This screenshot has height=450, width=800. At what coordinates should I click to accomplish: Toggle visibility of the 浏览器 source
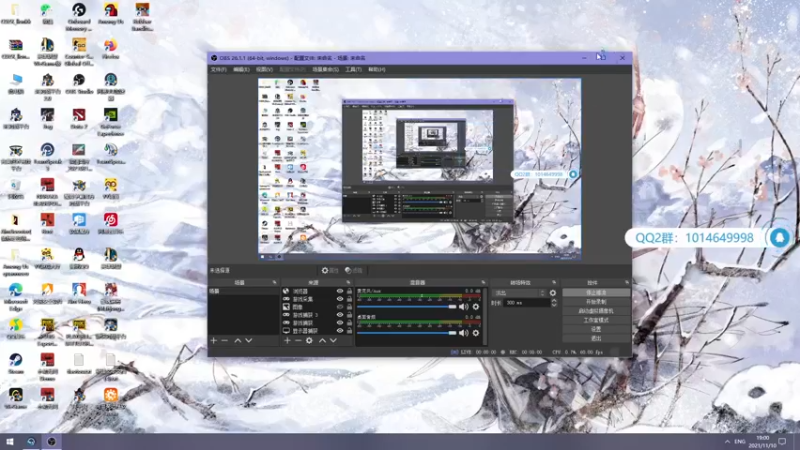[340, 291]
